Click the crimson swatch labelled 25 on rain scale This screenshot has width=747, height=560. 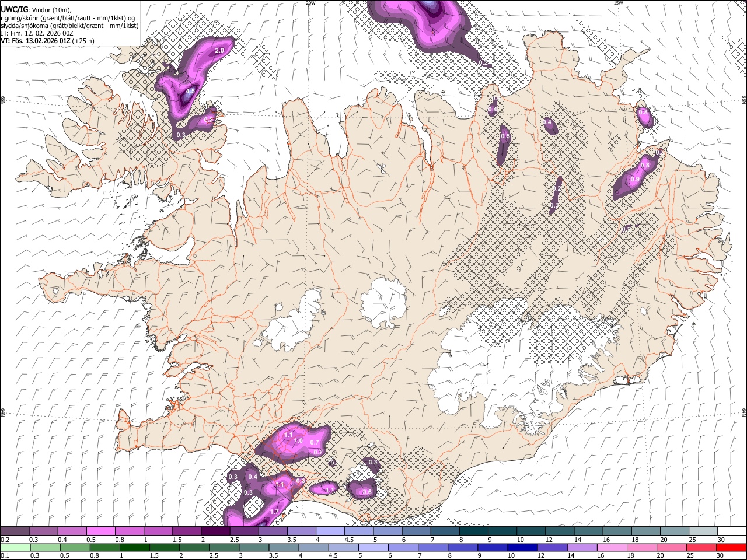click(701, 547)
